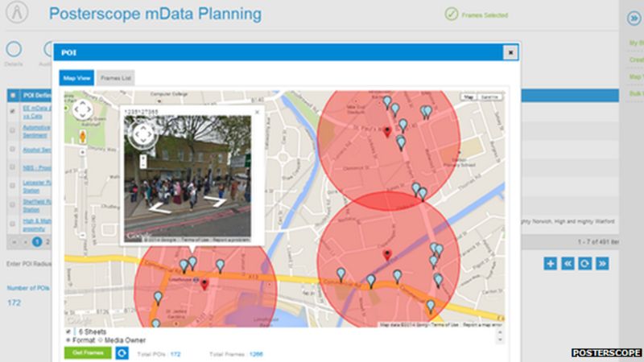Screen dimensions: 644x362
Task: Open page 1 in the pagination
Action: click(37, 242)
